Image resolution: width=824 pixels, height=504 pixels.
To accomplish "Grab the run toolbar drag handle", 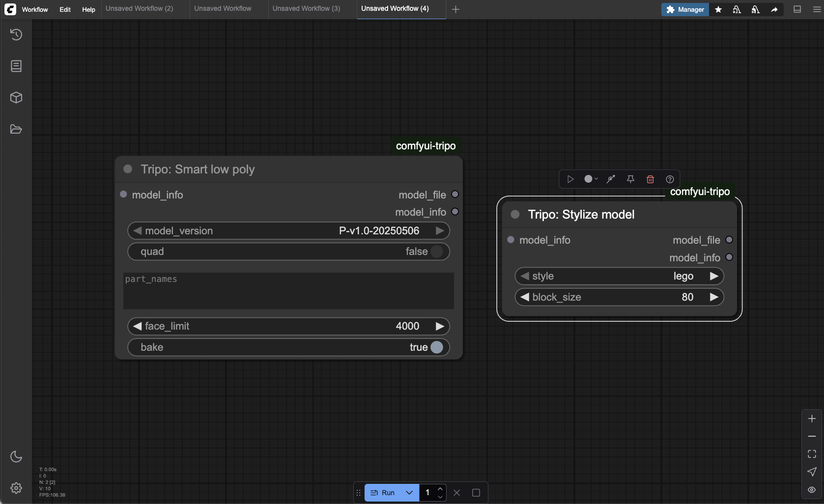I will point(359,493).
